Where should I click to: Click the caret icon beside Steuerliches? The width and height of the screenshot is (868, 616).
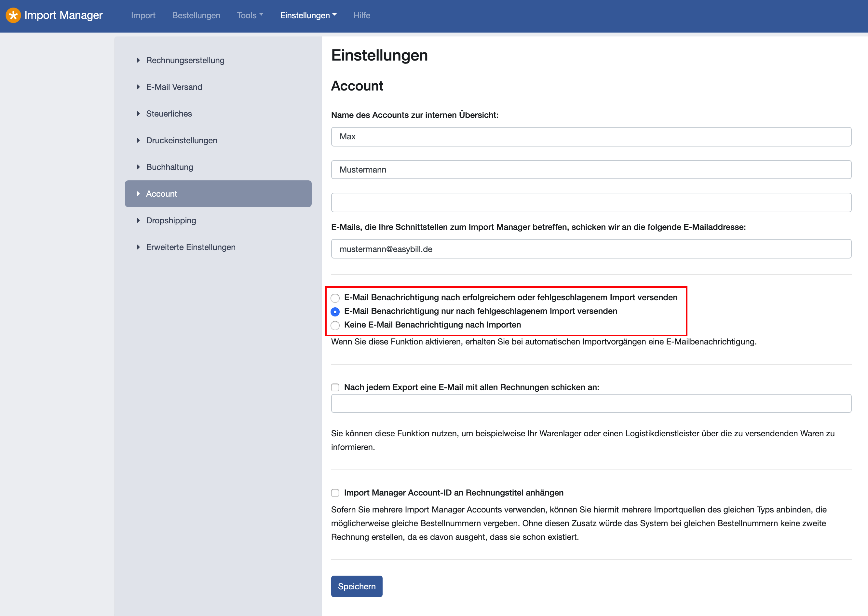(x=138, y=113)
